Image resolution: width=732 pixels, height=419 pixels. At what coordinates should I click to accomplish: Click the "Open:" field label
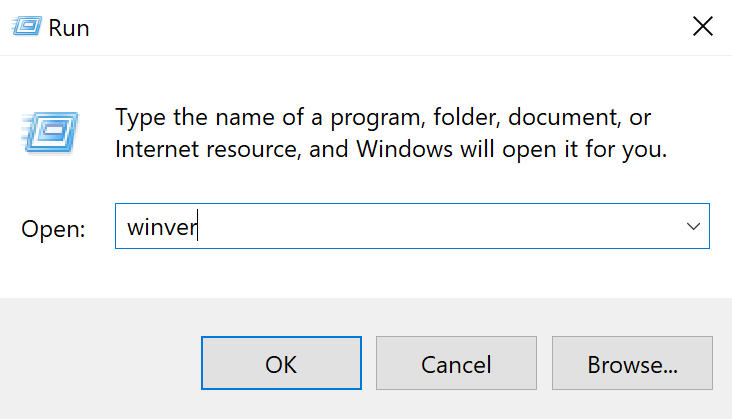54,228
